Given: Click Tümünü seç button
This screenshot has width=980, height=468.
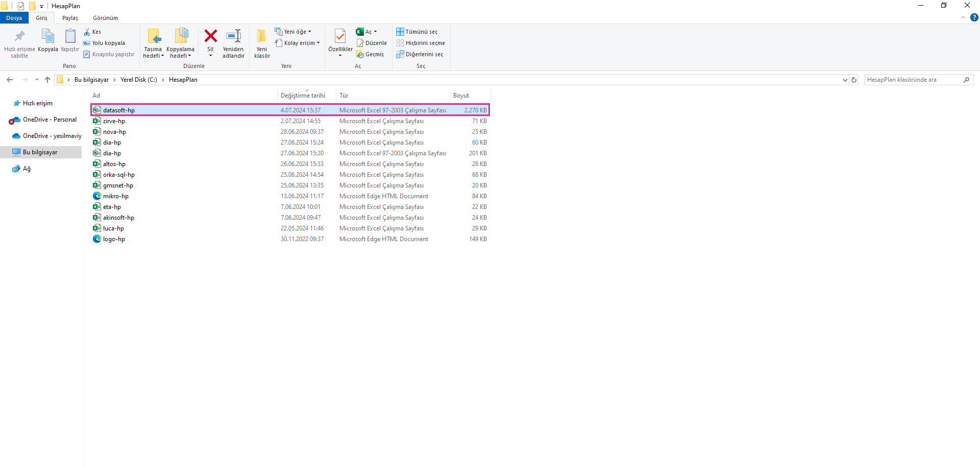Looking at the screenshot, I should pos(416,32).
